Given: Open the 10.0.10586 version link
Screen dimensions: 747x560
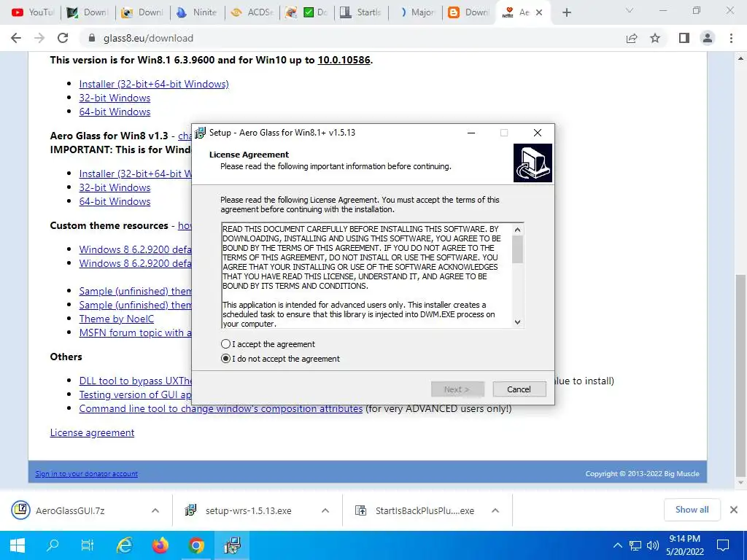Looking at the screenshot, I should [344, 60].
